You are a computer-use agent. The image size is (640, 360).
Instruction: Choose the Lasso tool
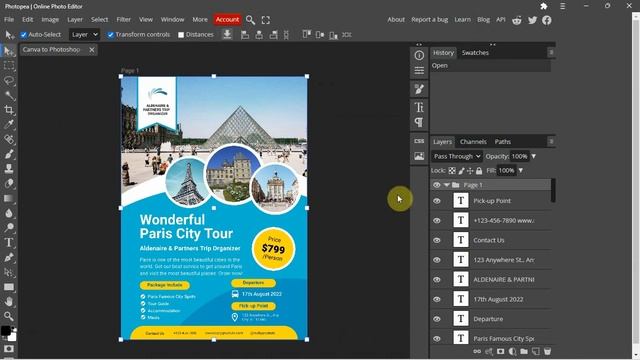9,80
